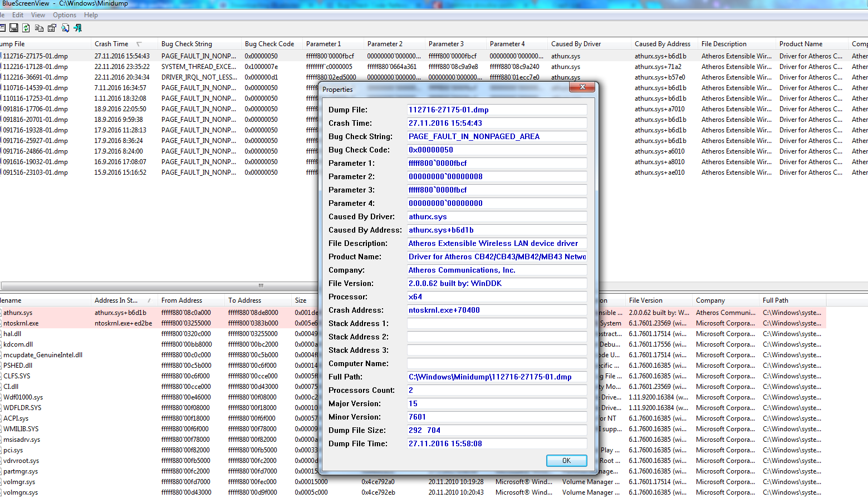
Task: Select dump file 091516-23103-01.dmp
Action: [x=36, y=172]
